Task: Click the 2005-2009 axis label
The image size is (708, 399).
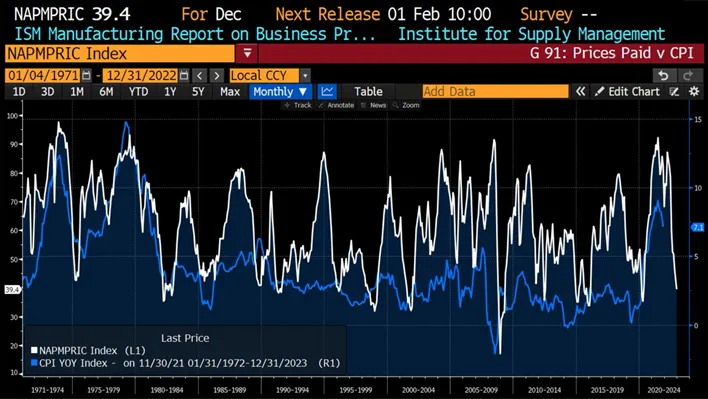Action: [x=480, y=390]
